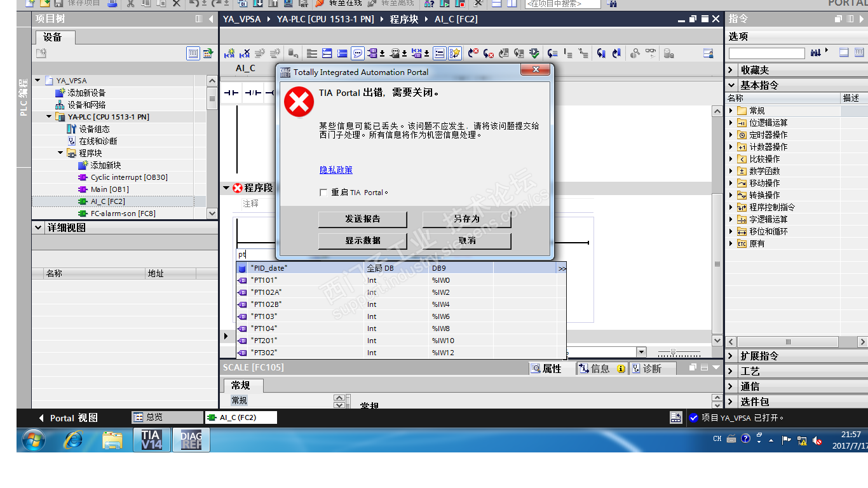This screenshot has height=488, width=868.
Task: Toggle network comments speech-bubble icon
Action: pyautogui.click(x=357, y=53)
